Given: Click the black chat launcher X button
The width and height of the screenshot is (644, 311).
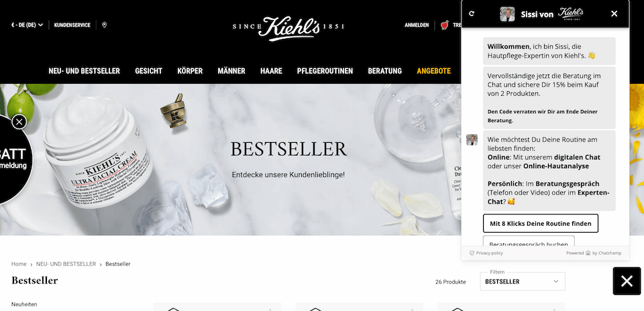Looking at the screenshot, I should pos(627,281).
